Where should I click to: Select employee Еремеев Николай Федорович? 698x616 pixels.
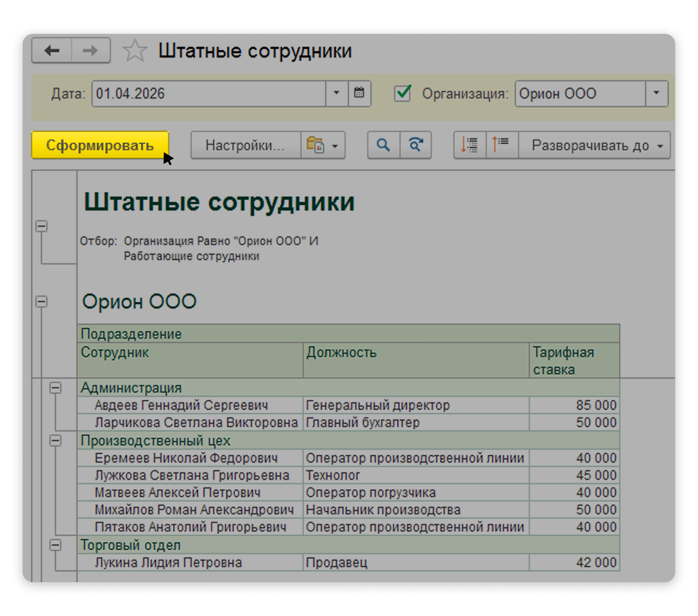[190, 458]
